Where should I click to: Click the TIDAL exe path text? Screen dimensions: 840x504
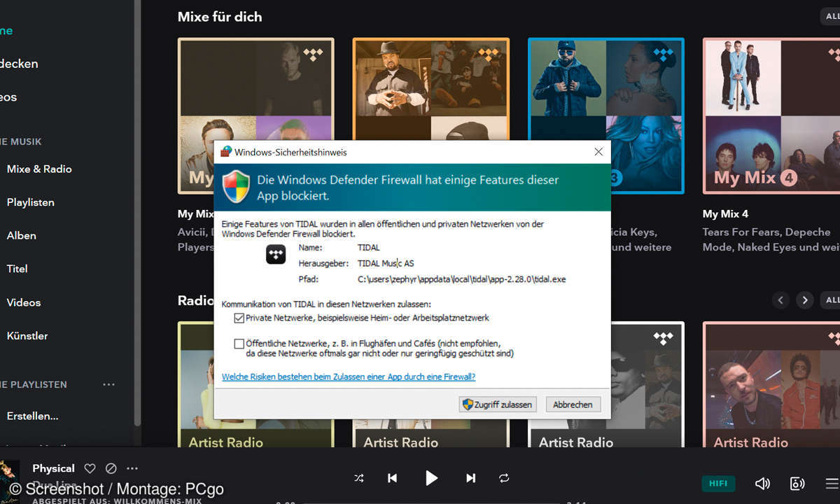(461, 279)
